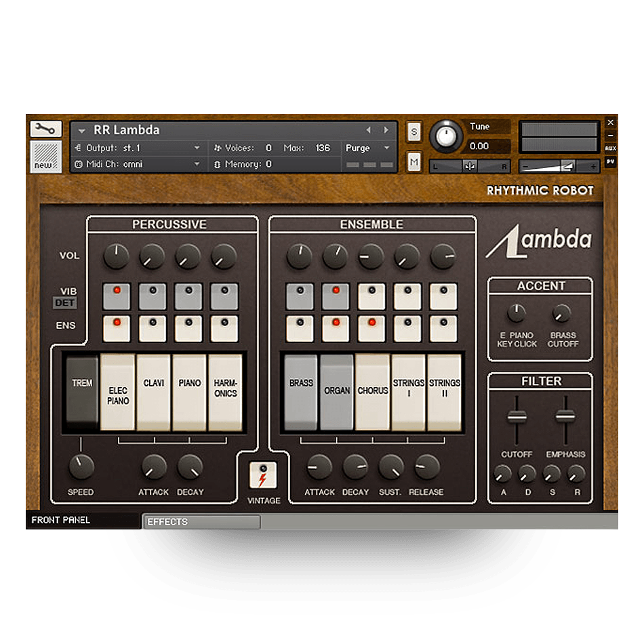Toggle ENS LED button for Elec Piano
This screenshot has height=644, width=644.
pos(117,329)
